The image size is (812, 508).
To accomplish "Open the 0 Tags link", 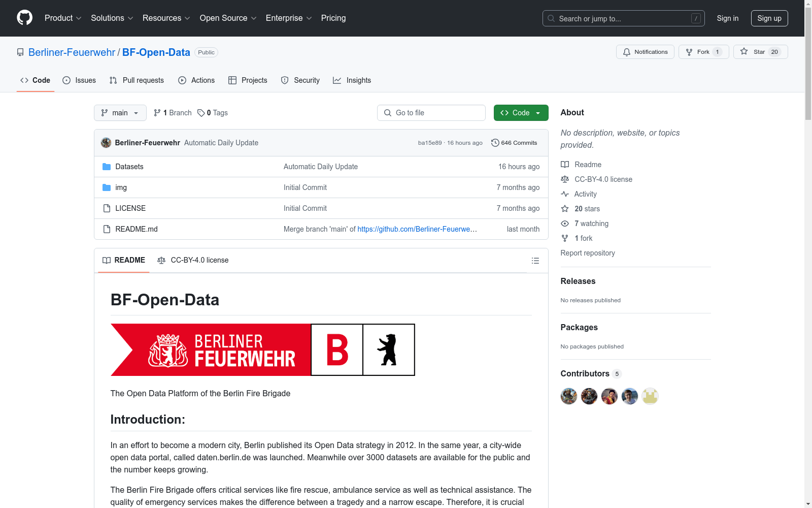I will pos(213,113).
